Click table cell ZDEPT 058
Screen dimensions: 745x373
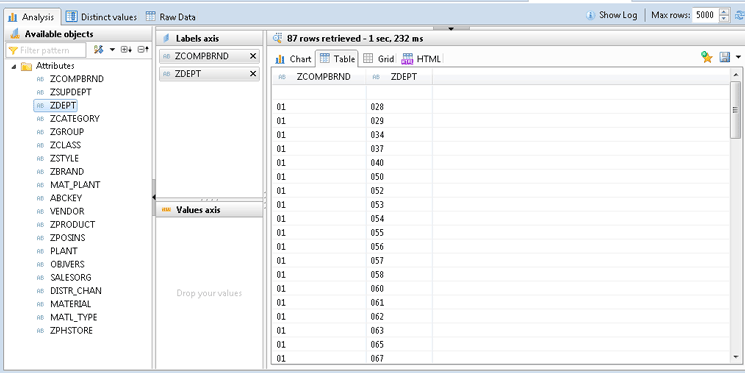coord(399,275)
